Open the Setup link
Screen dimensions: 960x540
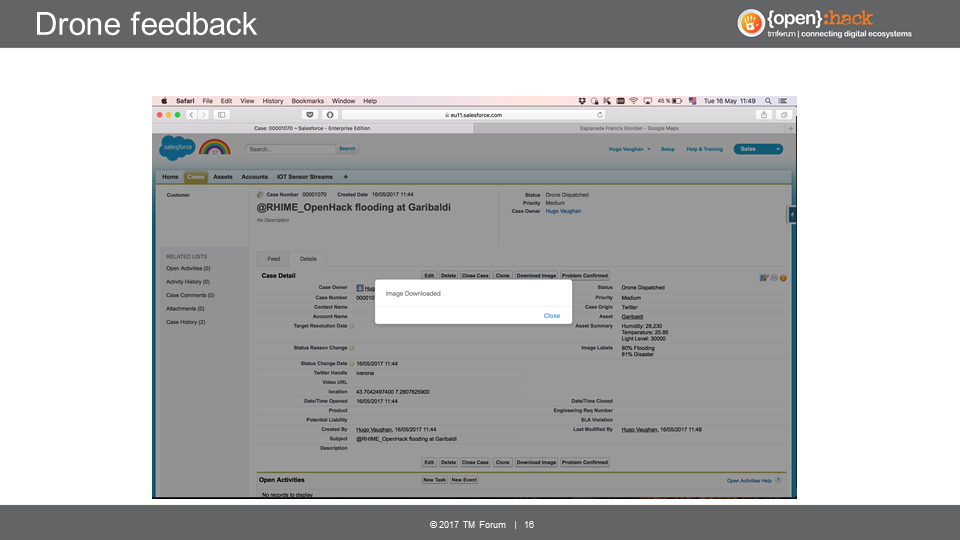point(667,149)
